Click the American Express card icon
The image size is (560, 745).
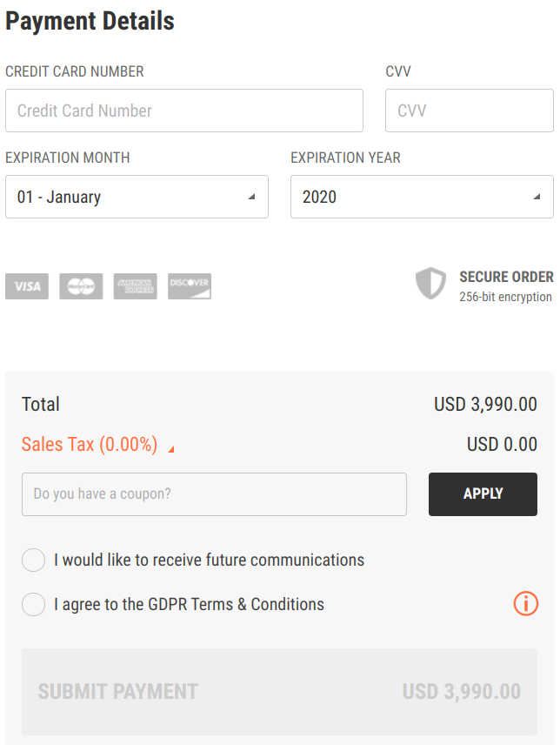tap(136, 286)
